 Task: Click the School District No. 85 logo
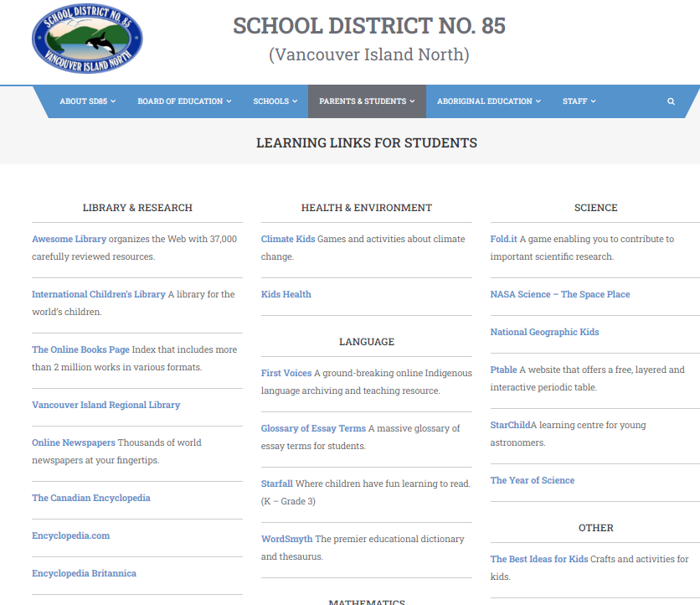click(87, 39)
